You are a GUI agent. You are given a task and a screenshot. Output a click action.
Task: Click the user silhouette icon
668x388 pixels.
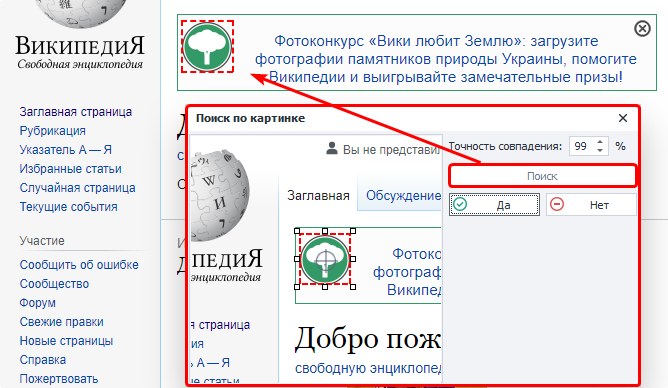click(332, 149)
